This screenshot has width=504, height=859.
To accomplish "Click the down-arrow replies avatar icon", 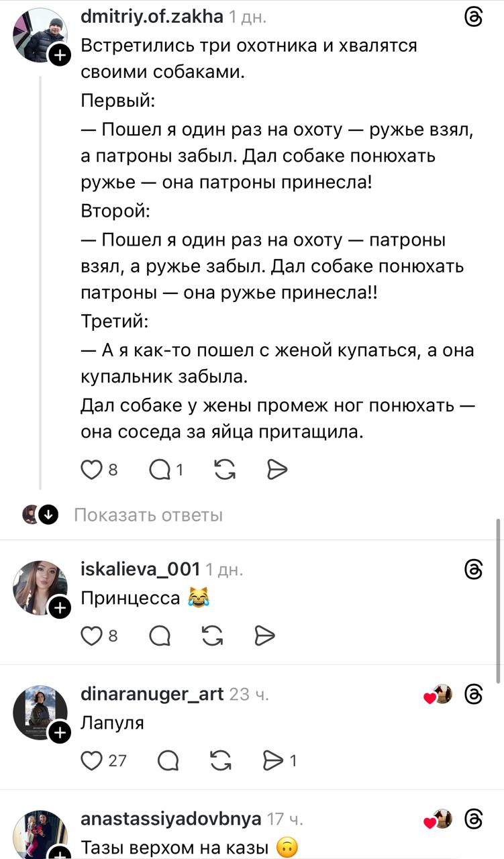I will click(48, 515).
